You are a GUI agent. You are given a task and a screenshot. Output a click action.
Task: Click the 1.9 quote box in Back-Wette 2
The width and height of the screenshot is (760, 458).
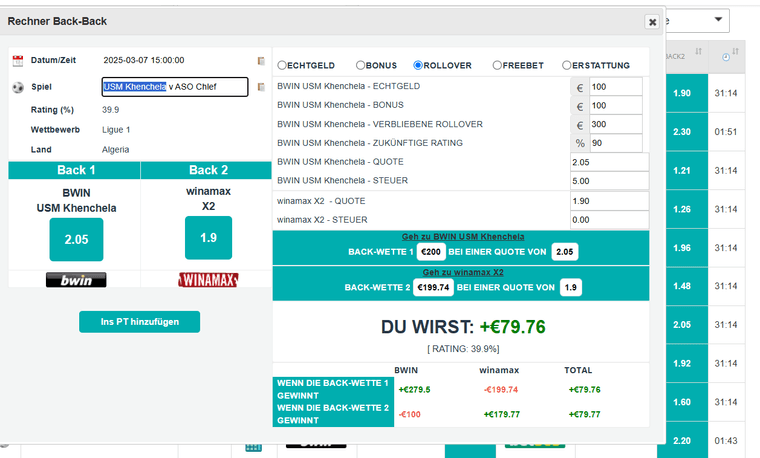(x=571, y=287)
